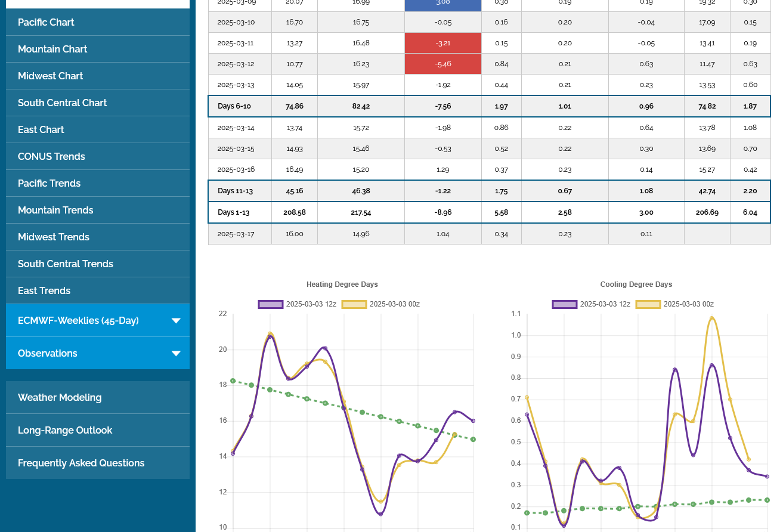783x532 pixels.
Task: Select Mountain Trends in the sidebar
Action: [x=55, y=211]
